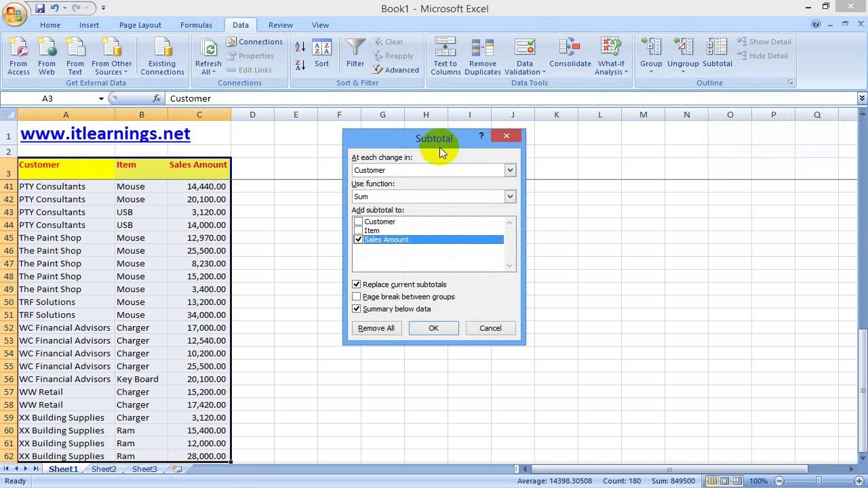Expand the formula bar
The image size is (868, 488).
862,98
